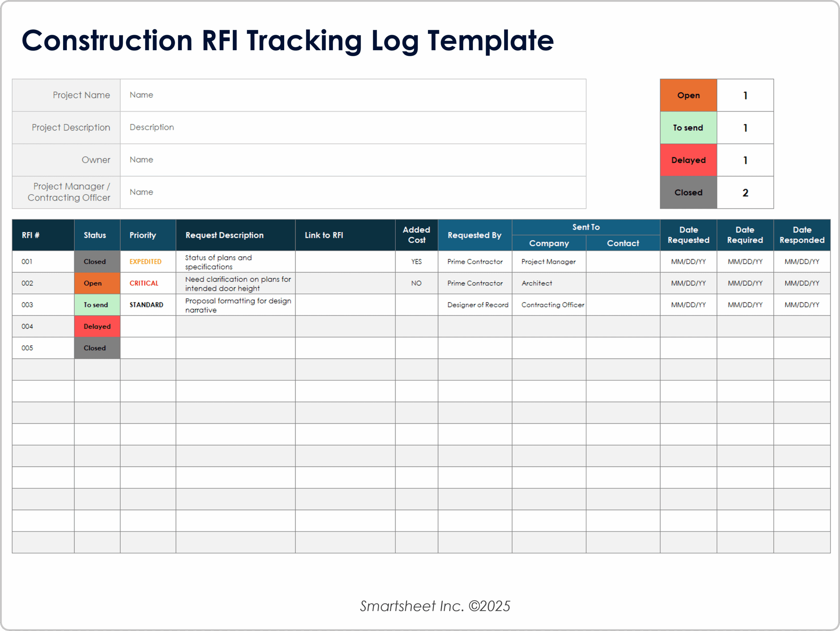Click the Architect company cell

pos(549,283)
